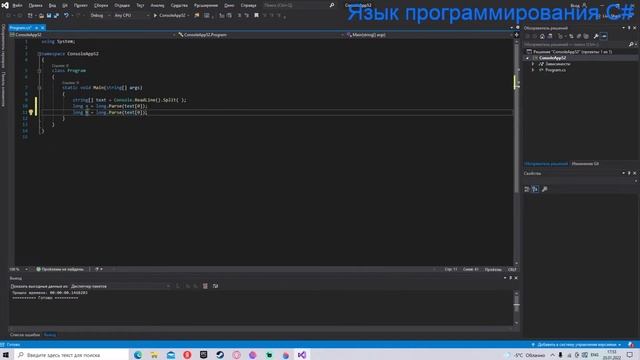This screenshot has width=640, height=360.
Task: Open the Справка menu
Action: click(x=248, y=5)
